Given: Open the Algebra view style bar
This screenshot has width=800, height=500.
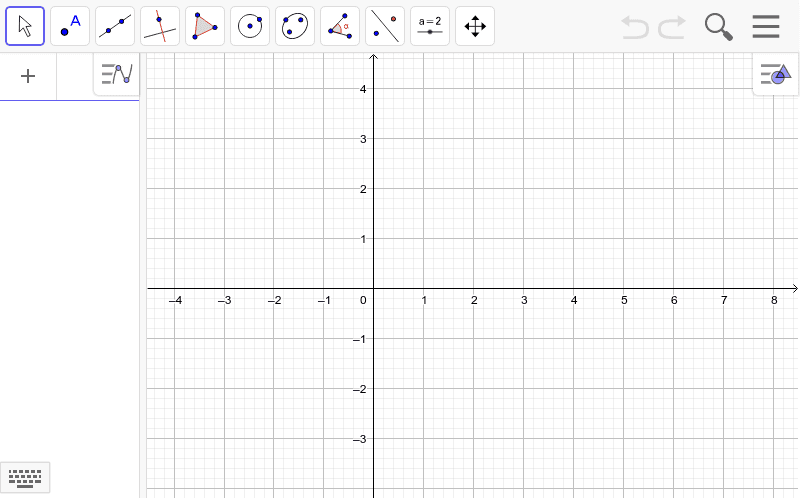Looking at the screenshot, I should pos(116,75).
